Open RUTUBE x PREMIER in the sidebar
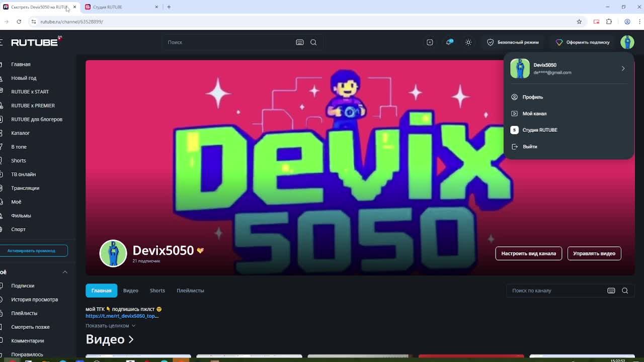This screenshot has height=362, width=644. (33, 106)
